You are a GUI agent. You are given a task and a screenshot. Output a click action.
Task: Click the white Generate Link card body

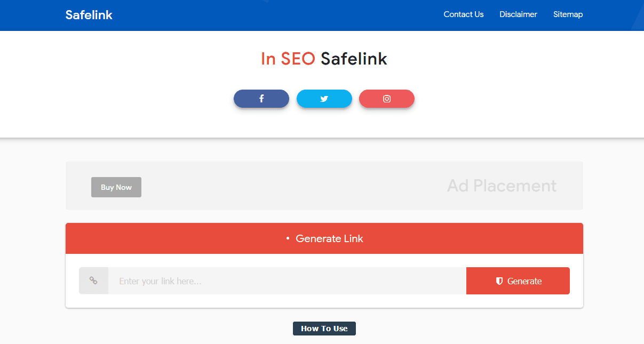coord(324,281)
